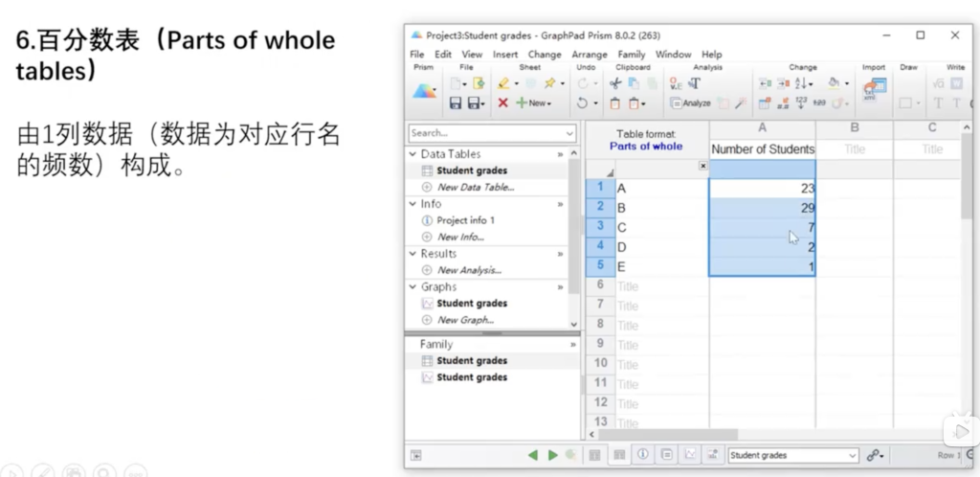
Task: Click the Save floppy disk icon
Action: pyautogui.click(x=456, y=103)
